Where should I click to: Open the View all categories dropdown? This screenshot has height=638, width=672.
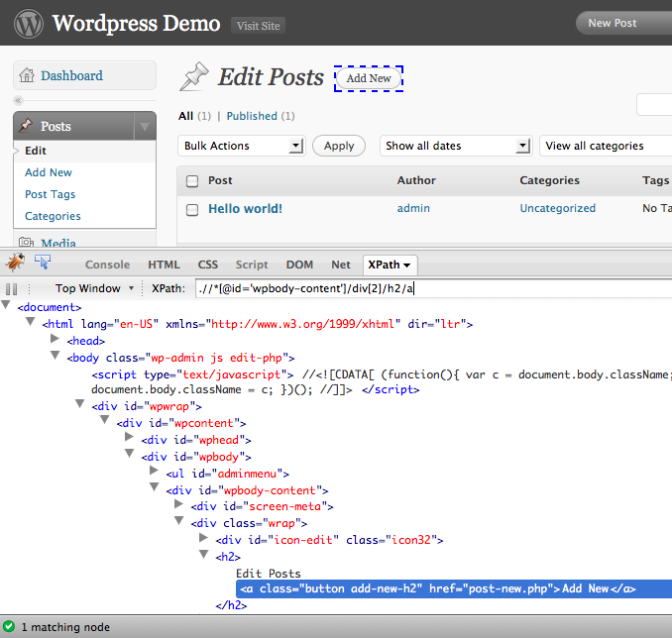(606, 146)
